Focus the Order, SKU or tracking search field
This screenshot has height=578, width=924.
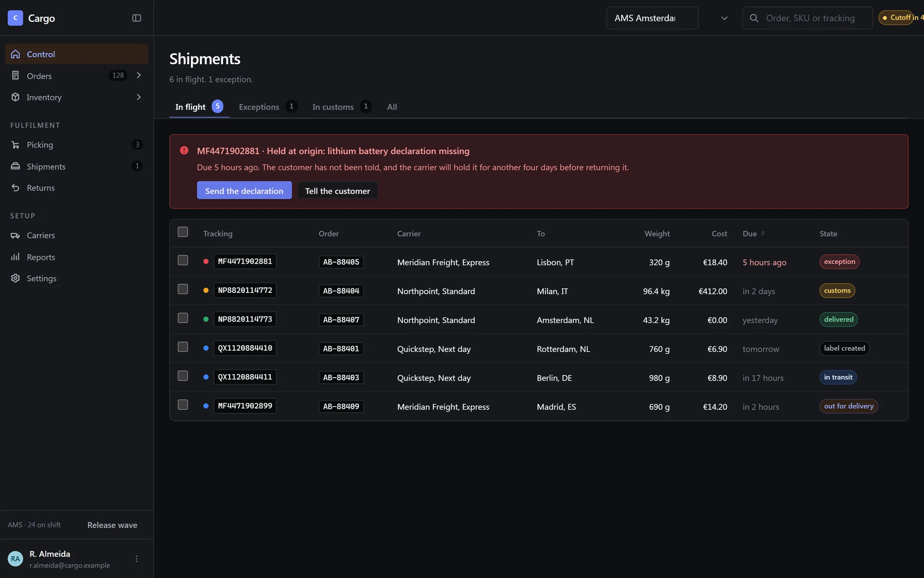pyautogui.click(x=808, y=18)
